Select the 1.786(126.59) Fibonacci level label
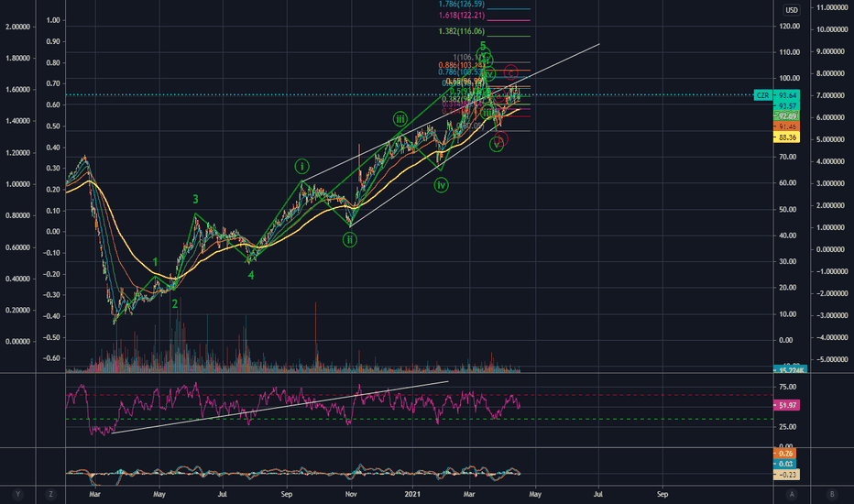The width and height of the screenshot is (854, 504). click(x=461, y=5)
